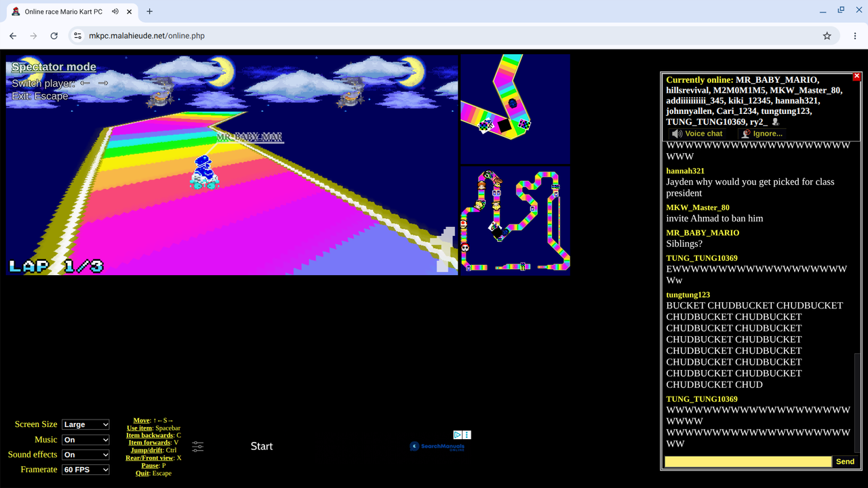The width and height of the screenshot is (868, 488).
Task: Click the browser forward arrow
Action: 33,36
